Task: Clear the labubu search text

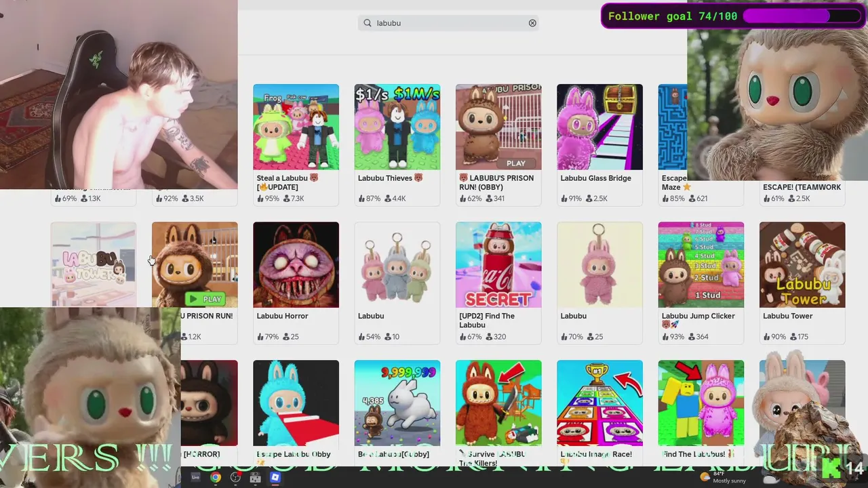Action: (x=532, y=23)
